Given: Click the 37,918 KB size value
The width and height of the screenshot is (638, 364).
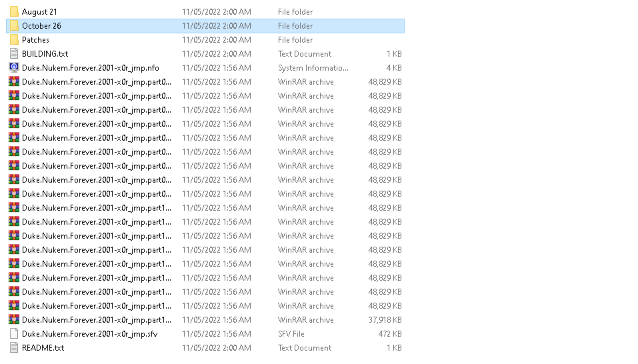Looking at the screenshot, I should [x=385, y=320].
